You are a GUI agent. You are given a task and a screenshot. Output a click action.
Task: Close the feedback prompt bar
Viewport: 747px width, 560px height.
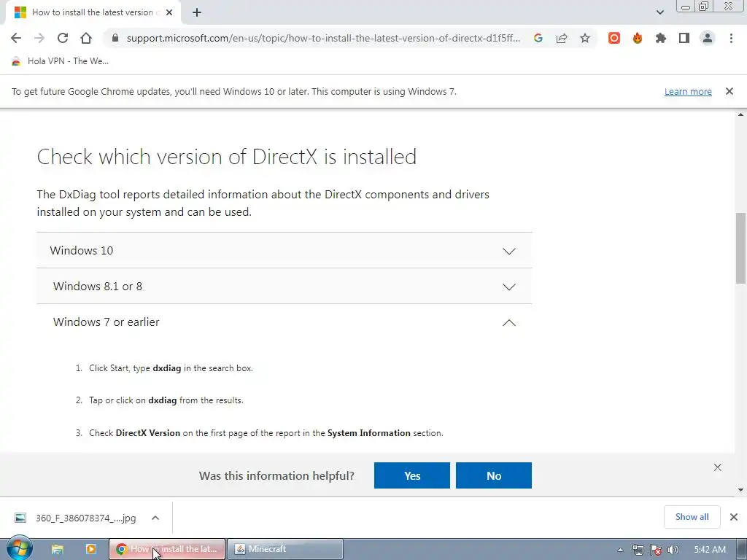pyautogui.click(x=718, y=467)
